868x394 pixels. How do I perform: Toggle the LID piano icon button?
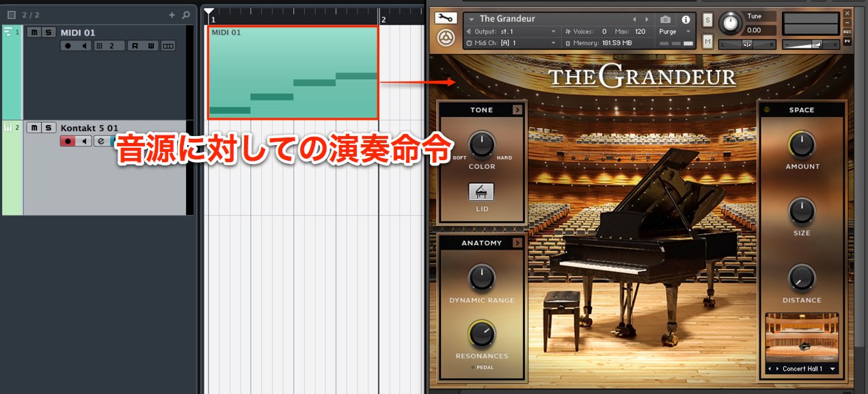point(482,192)
